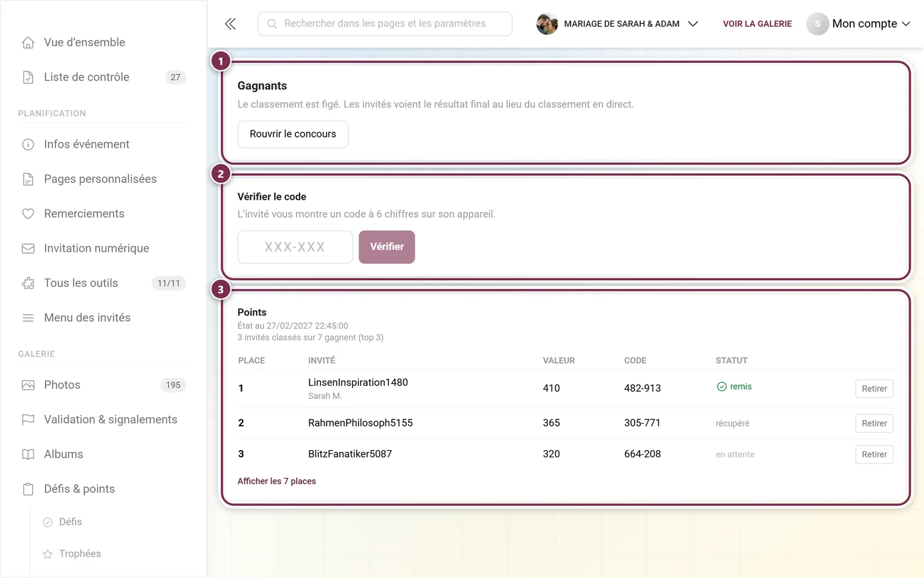924x578 pixels.
Task: Click the Voir la galerie link
Action: pos(757,24)
